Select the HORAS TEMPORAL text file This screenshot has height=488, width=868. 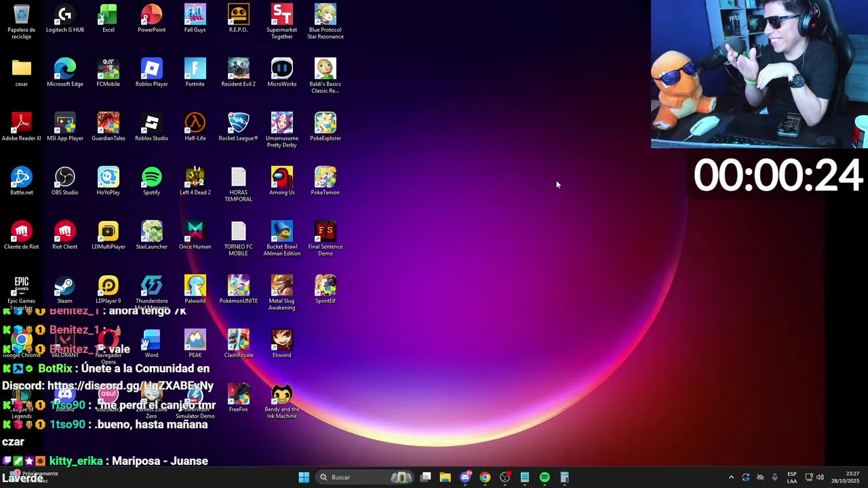(x=239, y=184)
